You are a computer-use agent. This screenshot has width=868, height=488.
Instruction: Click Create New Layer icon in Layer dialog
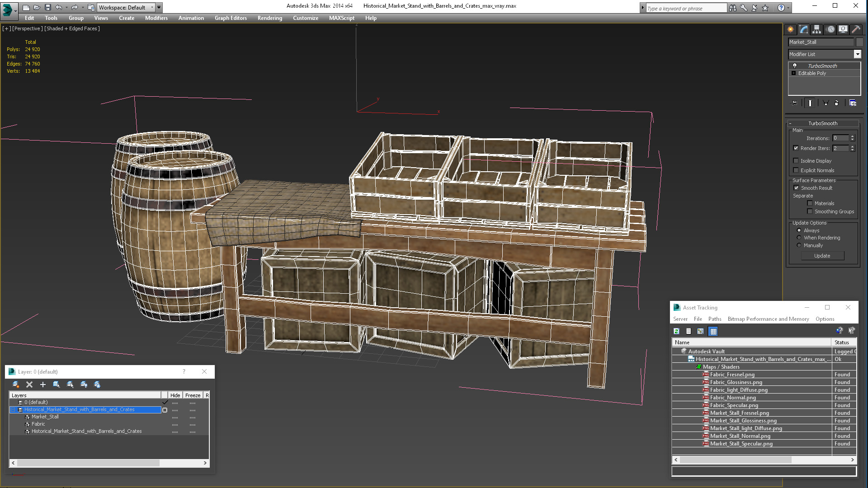(16, 385)
